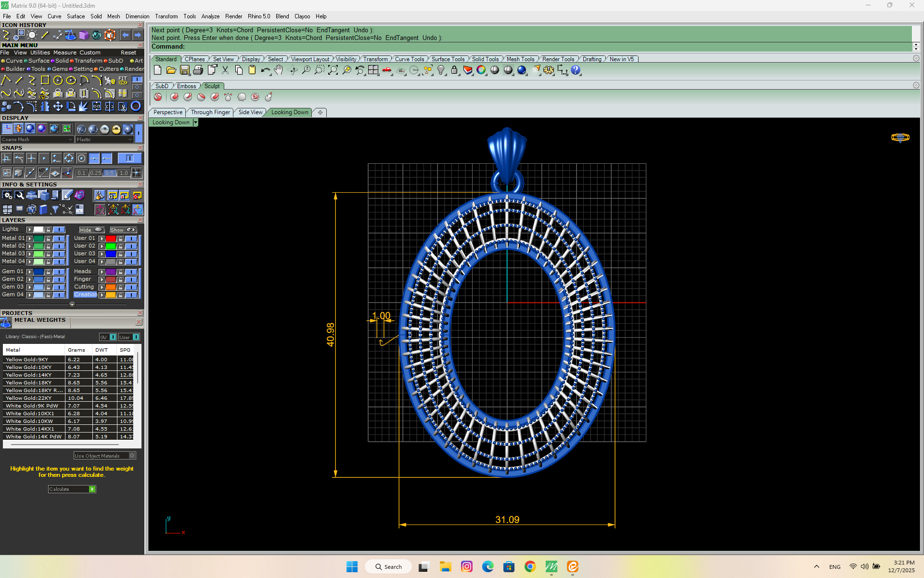924x578 pixels.
Task: Click the lock padlock toolbar icon
Action: pyautogui.click(x=454, y=70)
